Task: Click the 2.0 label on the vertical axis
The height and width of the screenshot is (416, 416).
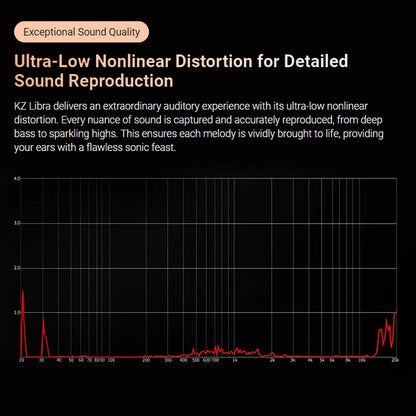Action: [x=17, y=268]
